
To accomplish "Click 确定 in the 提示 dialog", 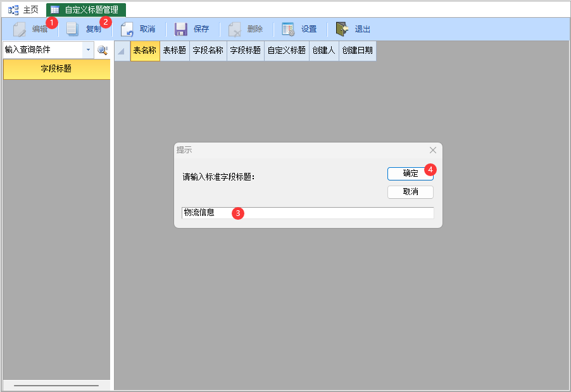I will [x=410, y=174].
